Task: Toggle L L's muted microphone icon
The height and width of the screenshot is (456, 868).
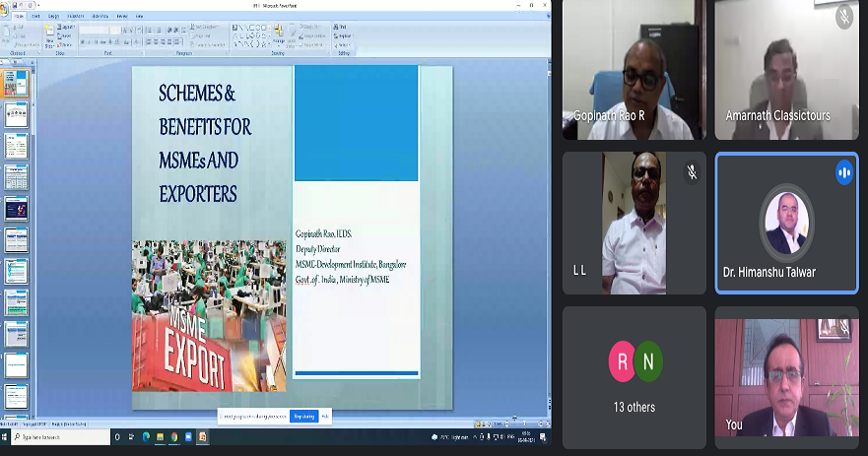Action: point(692,171)
